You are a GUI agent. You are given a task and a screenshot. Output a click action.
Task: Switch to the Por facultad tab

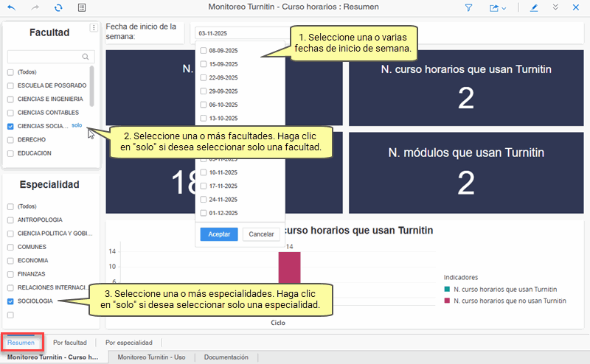69,343
